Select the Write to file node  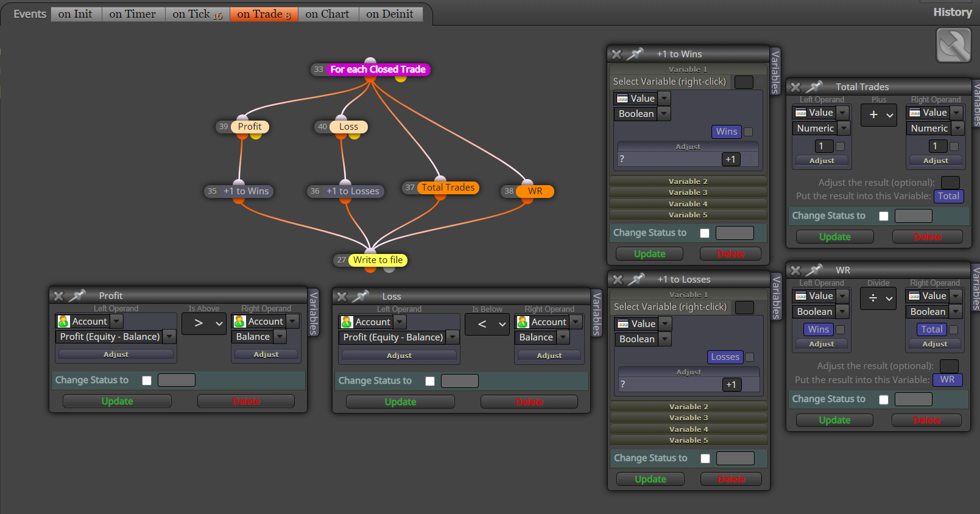click(378, 260)
